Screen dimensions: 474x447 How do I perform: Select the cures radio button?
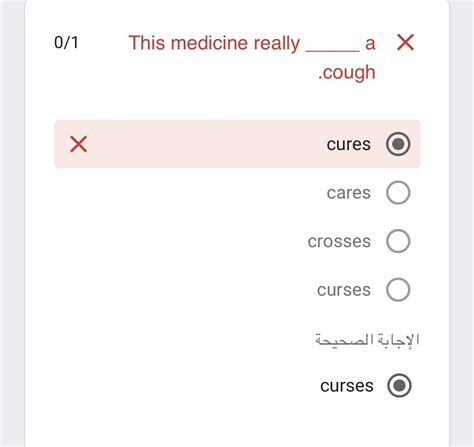[x=398, y=144]
